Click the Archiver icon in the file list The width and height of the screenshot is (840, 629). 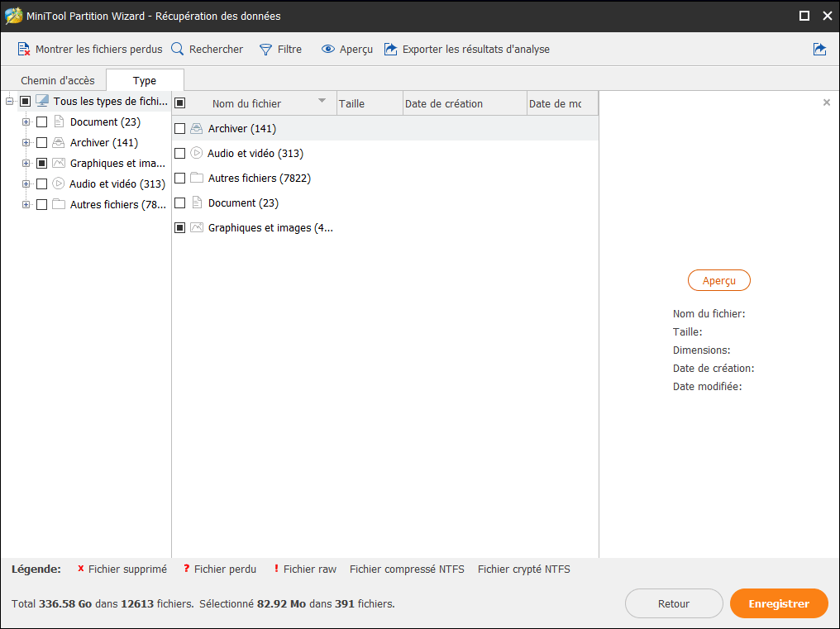click(197, 129)
